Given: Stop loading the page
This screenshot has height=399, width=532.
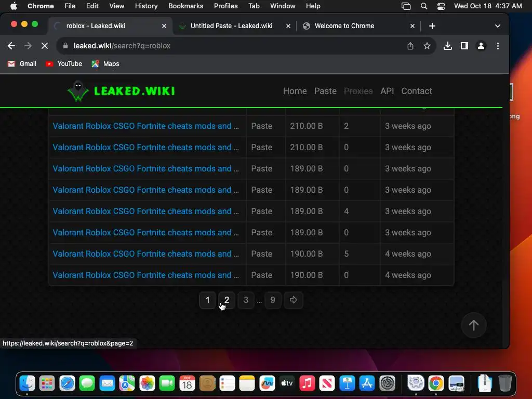Looking at the screenshot, I should [x=45, y=46].
